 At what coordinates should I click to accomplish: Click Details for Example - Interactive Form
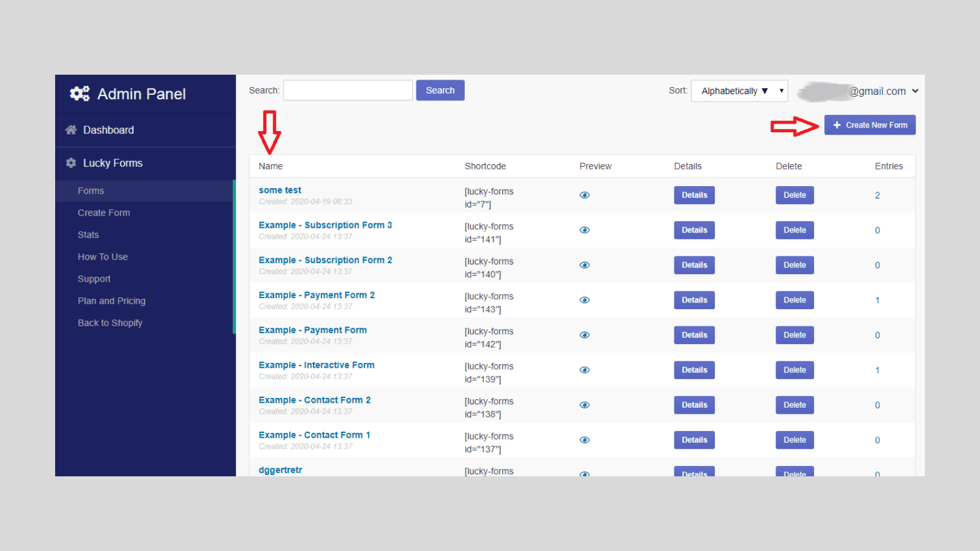[694, 370]
